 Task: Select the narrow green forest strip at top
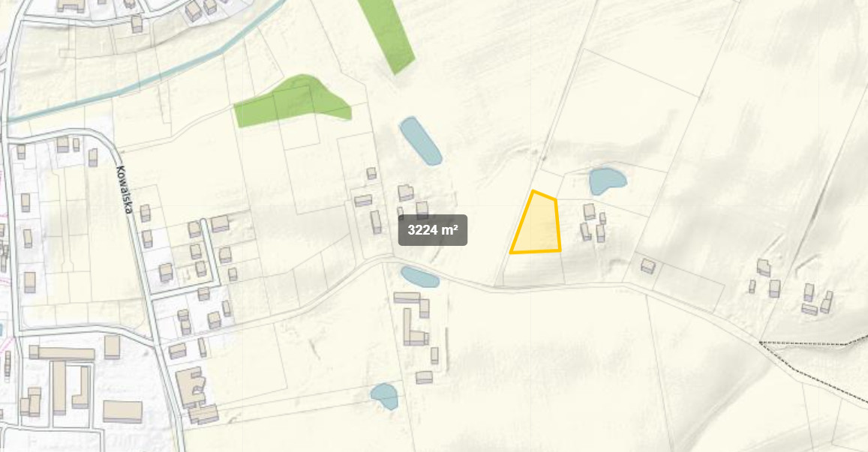tap(387, 34)
